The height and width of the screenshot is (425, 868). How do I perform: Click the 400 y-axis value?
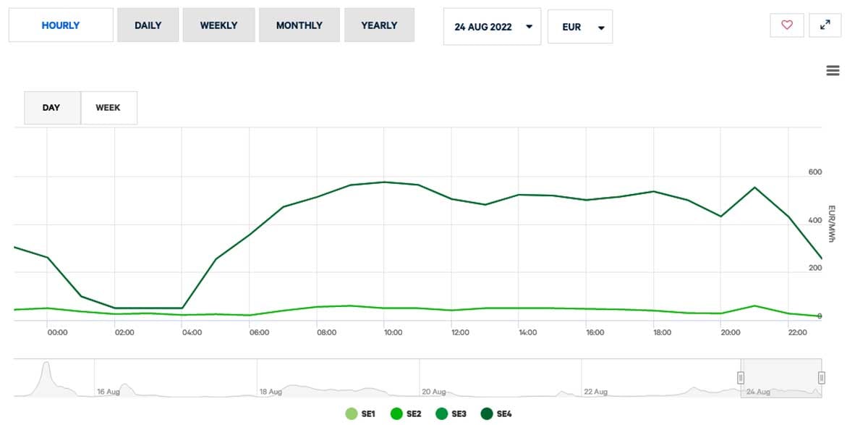point(815,220)
